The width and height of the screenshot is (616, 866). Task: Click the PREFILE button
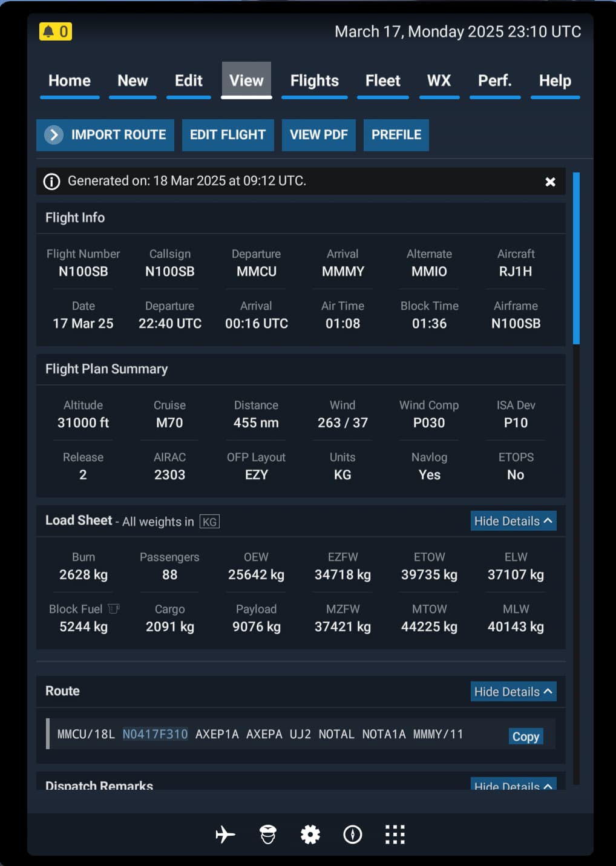(x=396, y=135)
